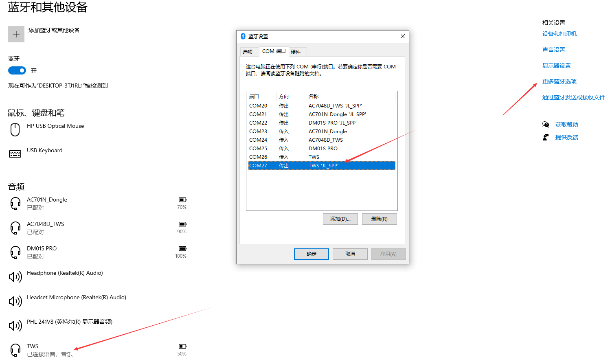Select the COM20 port row

pyautogui.click(x=322, y=106)
